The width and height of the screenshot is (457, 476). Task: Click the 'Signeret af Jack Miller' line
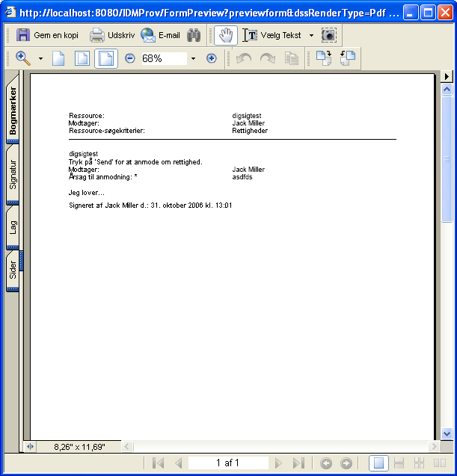[x=150, y=205]
